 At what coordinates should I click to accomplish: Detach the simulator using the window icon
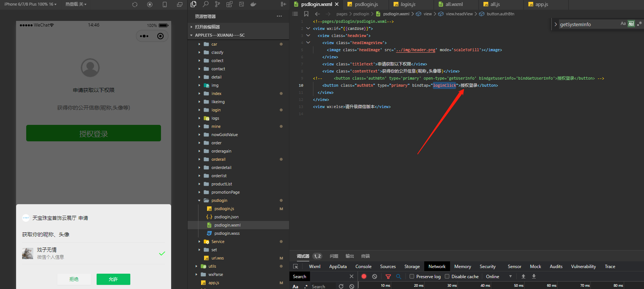tap(180, 4)
